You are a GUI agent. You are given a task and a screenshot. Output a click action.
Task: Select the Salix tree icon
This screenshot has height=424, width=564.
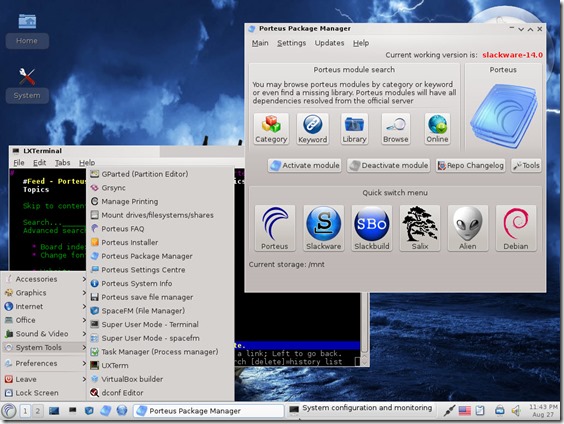click(420, 228)
